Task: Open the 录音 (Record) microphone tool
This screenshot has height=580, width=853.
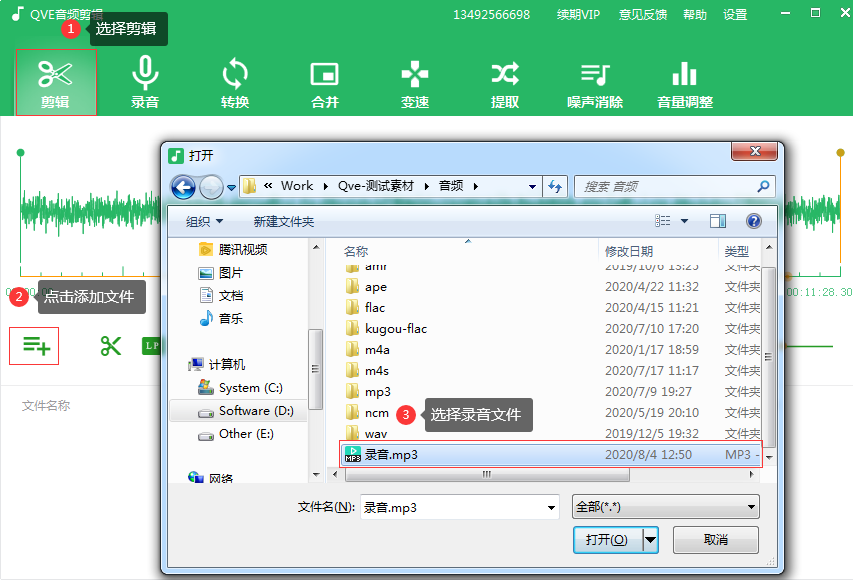Action: tap(145, 82)
